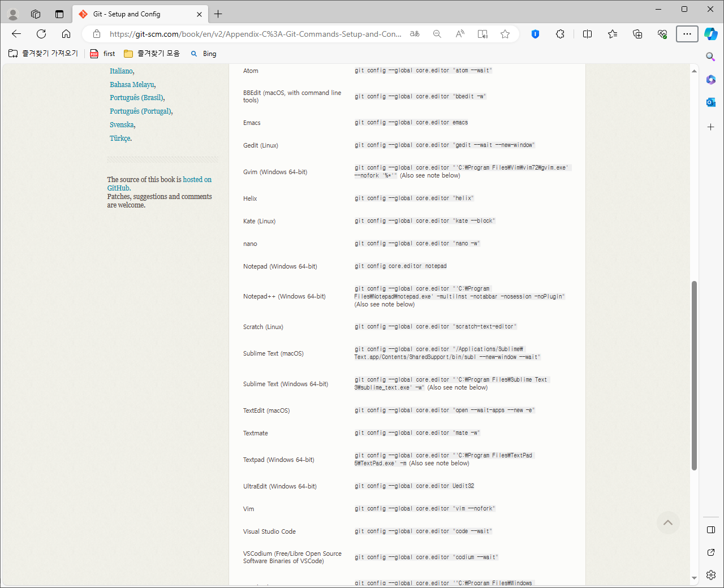Open the profile avatar menu
The image size is (724, 588).
13,14
